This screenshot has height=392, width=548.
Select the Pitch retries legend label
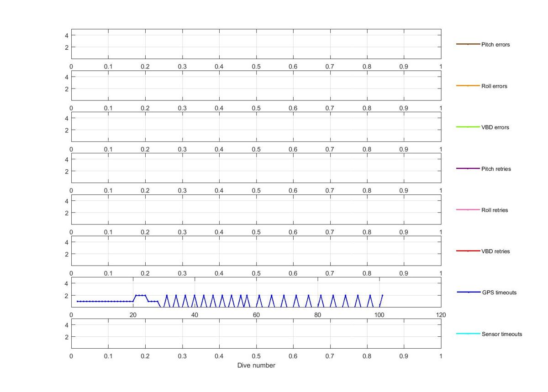coord(496,169)
